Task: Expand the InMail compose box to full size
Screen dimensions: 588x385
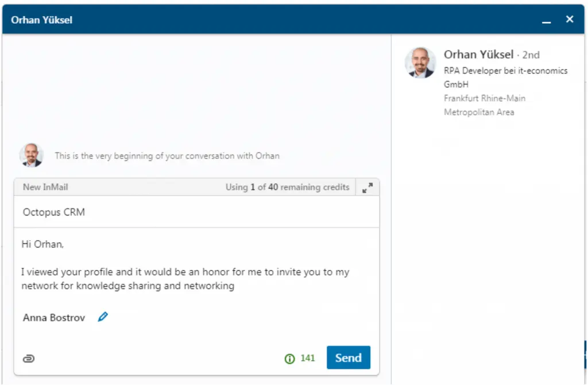Action: pos(367,188)
